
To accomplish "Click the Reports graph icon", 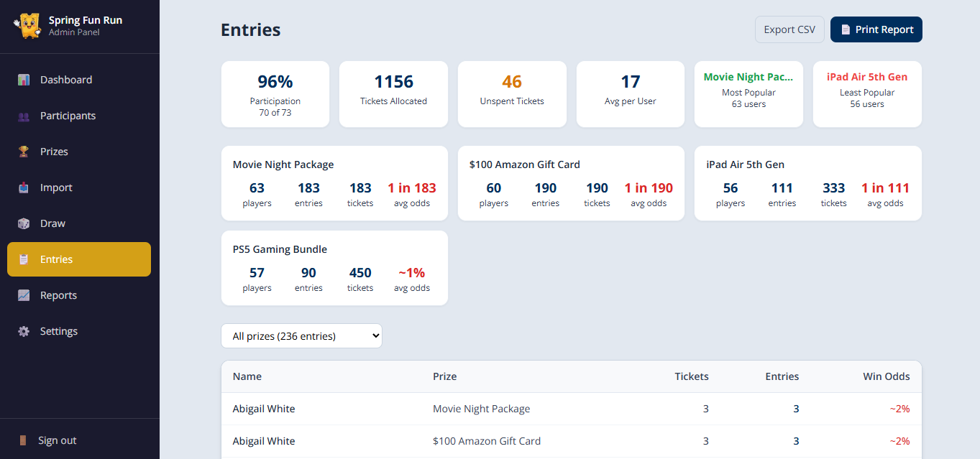I will tap(24, 295).
